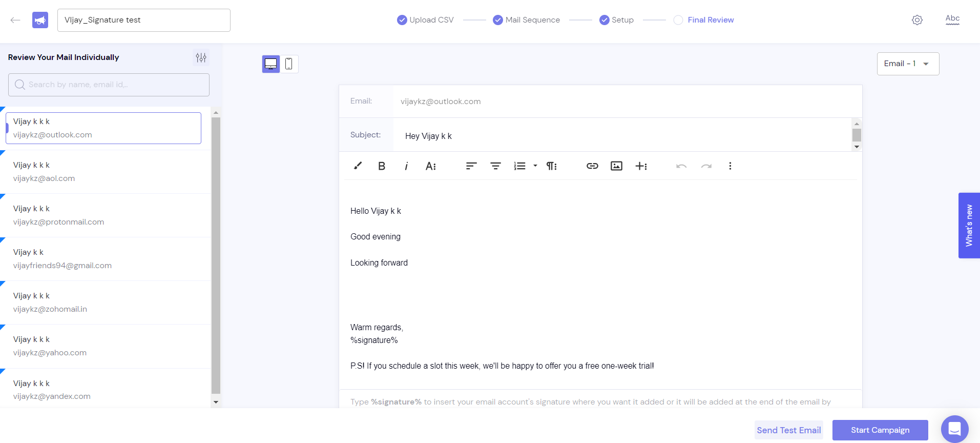Select the vijaykz@yahoo.com recipient

tap(105, 346)
